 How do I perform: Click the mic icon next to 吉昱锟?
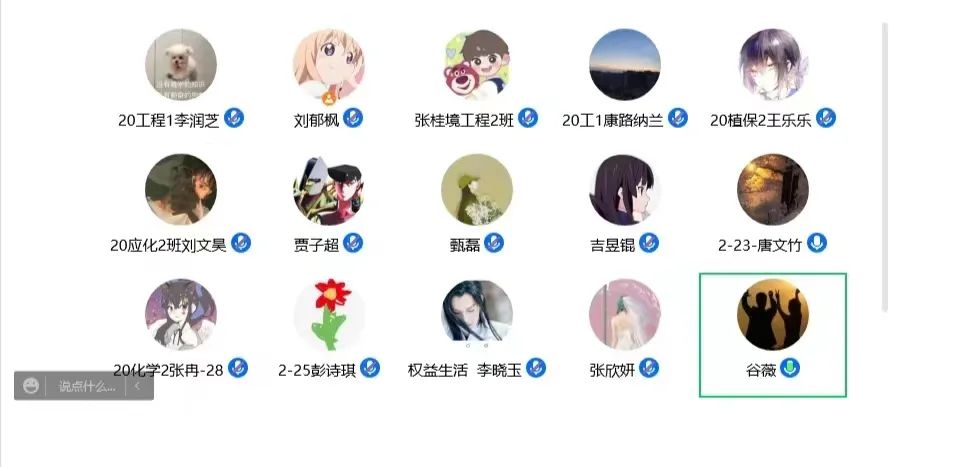pos(649,243)
